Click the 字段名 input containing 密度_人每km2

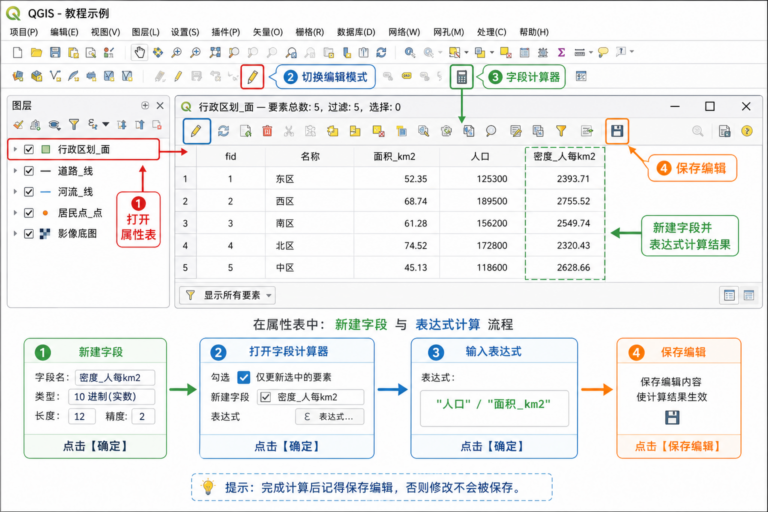click(115, 378)
